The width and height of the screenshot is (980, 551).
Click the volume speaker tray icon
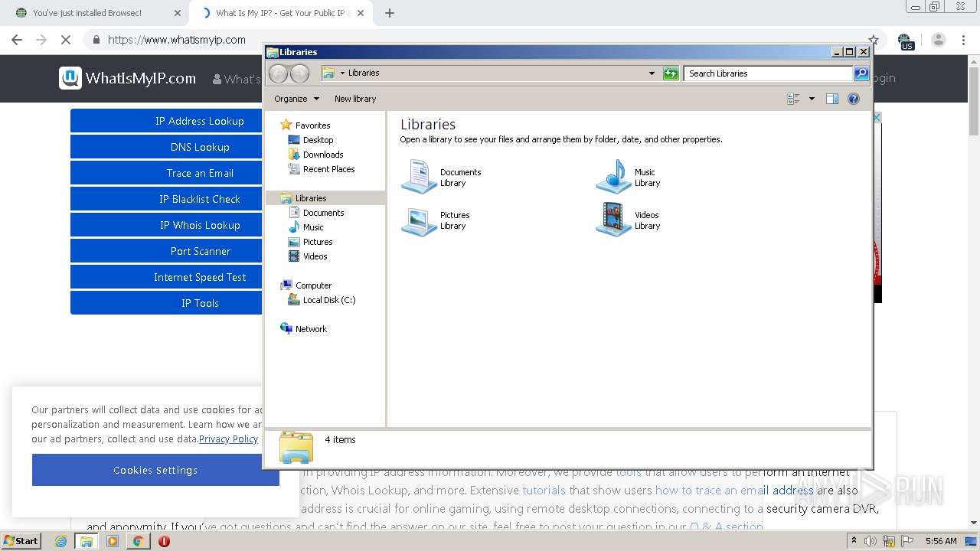point(871,541)
